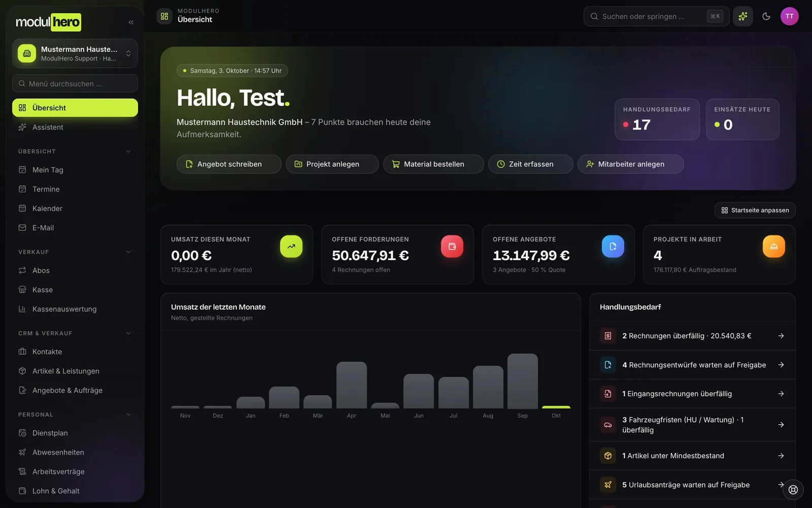Focus the Menü durchsuchen search field
The image size is (812, 508).
pos(75,83)
